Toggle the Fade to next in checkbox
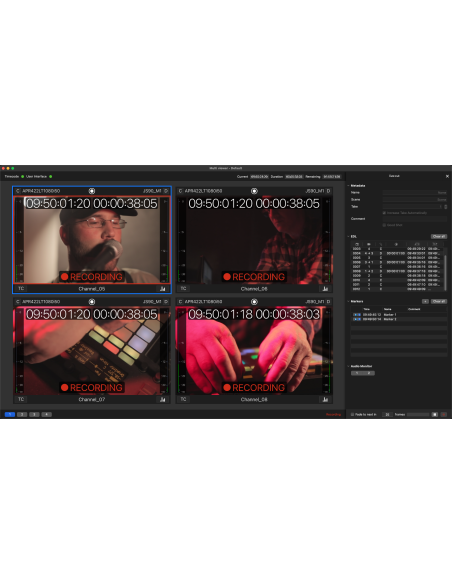Image resolution: width=452 pixels, height=584 pixels. (x=352, y=415)
